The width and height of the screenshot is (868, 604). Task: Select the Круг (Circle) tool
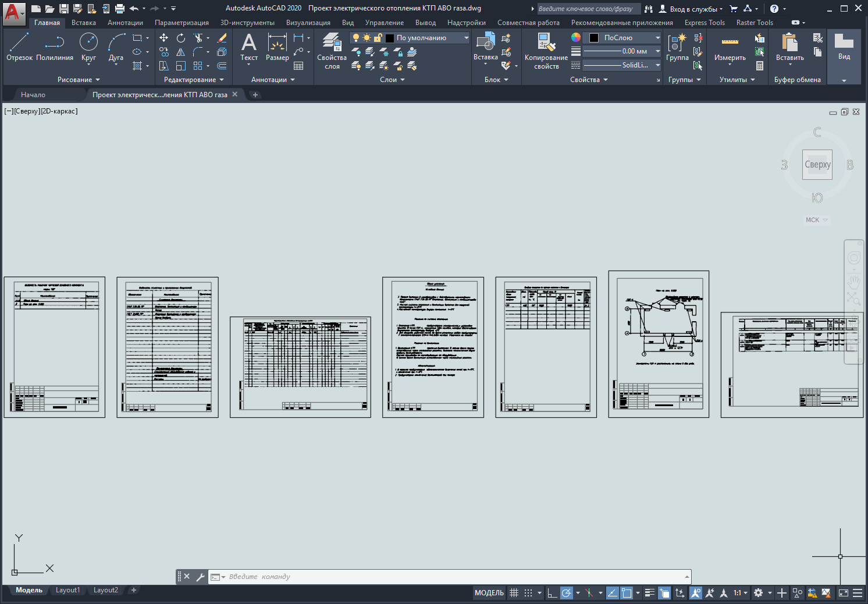88,47
